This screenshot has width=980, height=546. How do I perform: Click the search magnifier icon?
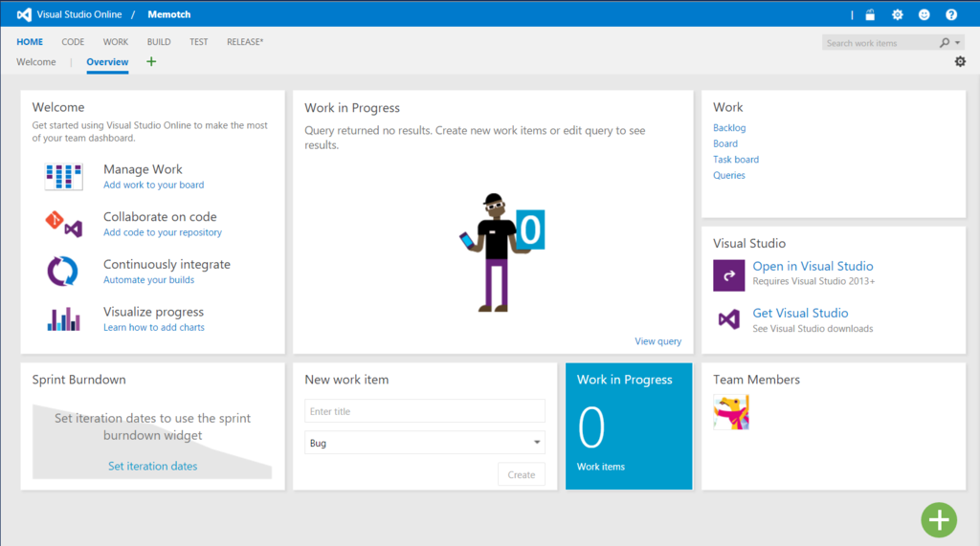tap(945, 42)
